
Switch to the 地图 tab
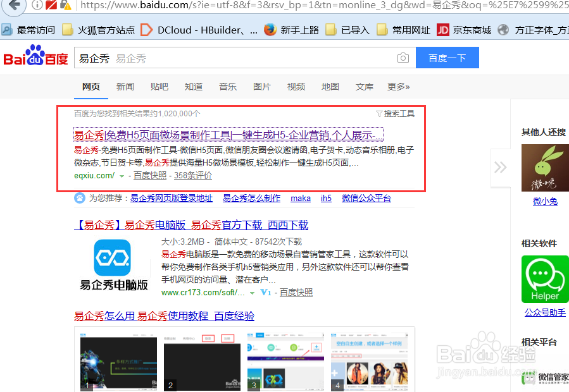coord(330,87)
